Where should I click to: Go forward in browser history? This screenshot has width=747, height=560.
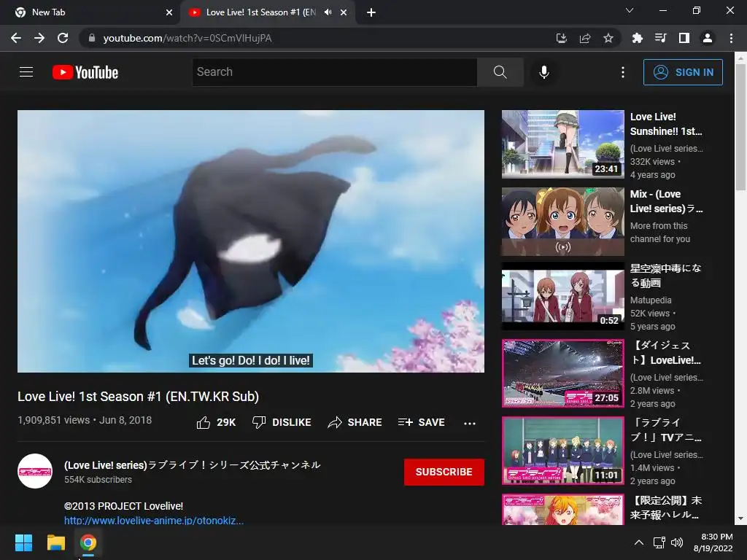(x=39, y=38)
